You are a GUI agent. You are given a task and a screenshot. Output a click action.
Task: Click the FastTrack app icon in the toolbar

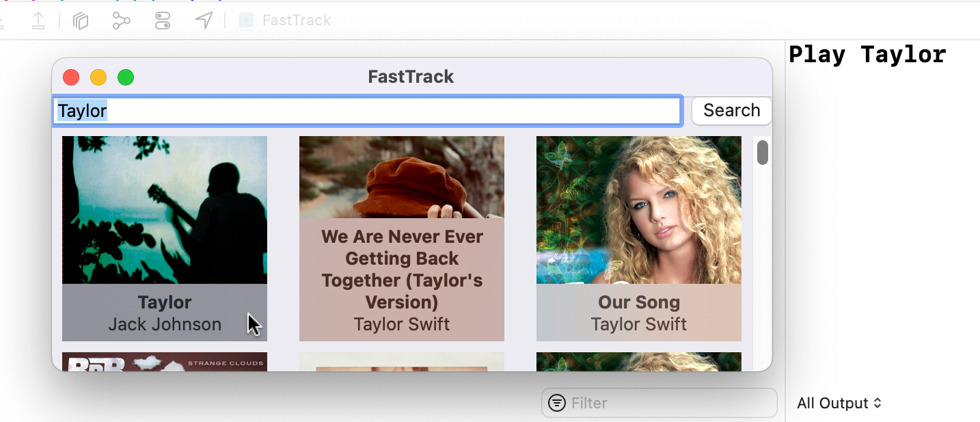point(245,21)
